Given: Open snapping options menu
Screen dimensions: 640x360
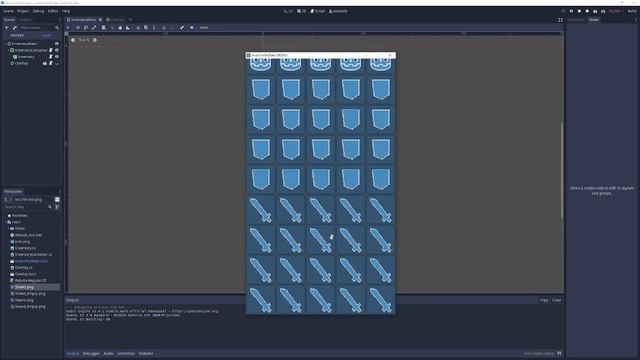Looking at the screenshot, I should [x=154, y=28].
